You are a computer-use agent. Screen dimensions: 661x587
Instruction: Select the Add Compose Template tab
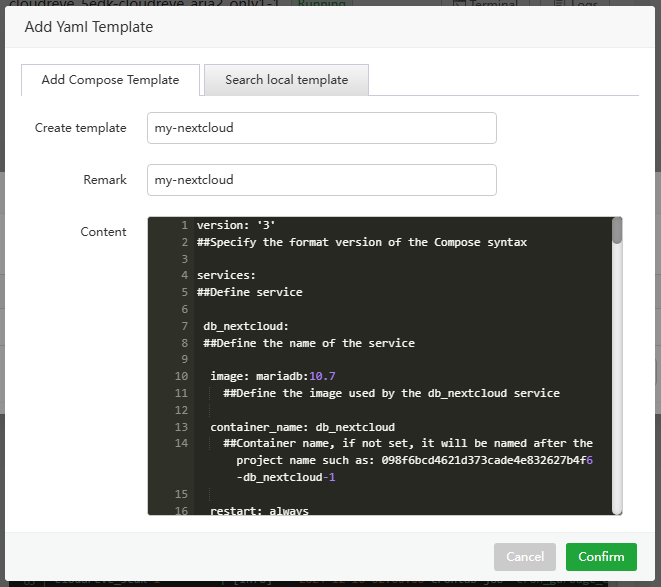[110, 80]
